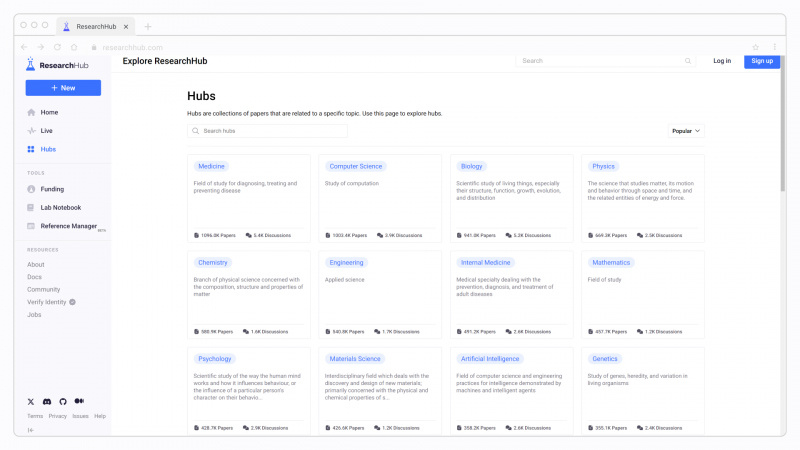Open the Medicine hub
Screen dimensions: 800x450
coord(211,166)
